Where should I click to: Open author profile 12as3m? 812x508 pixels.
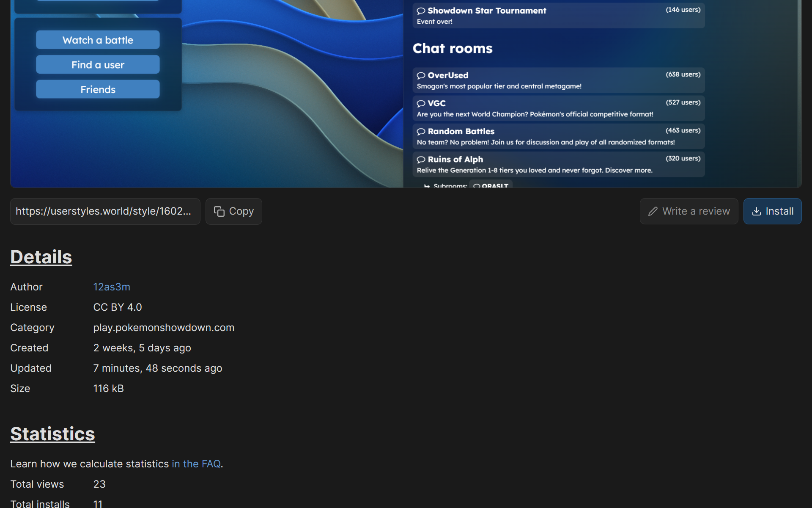112,287
